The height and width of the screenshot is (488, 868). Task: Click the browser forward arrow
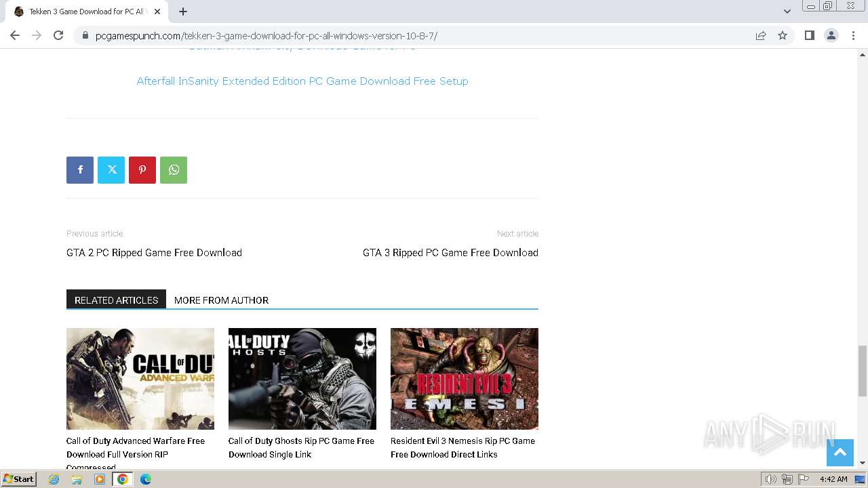(x=37, y=35)
